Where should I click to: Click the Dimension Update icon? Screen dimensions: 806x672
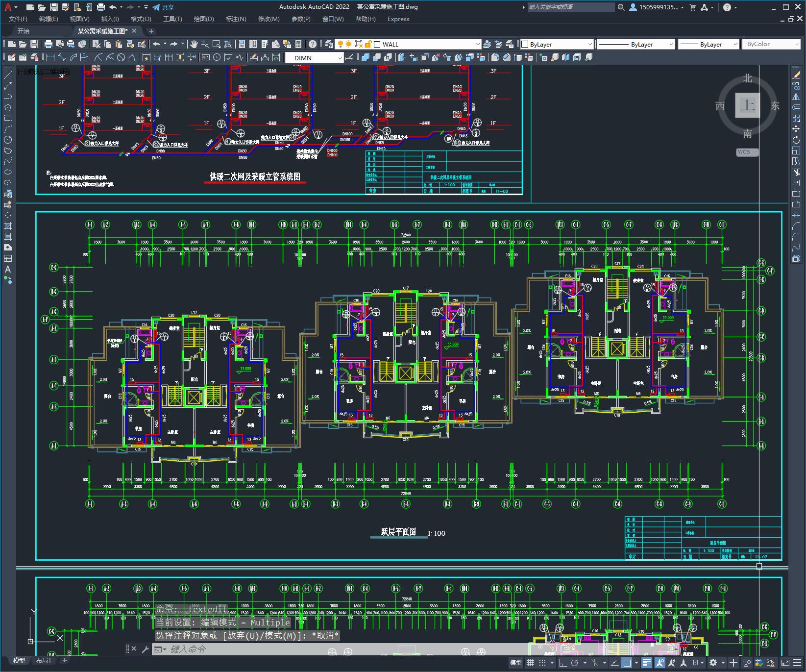tap(276, 58)
